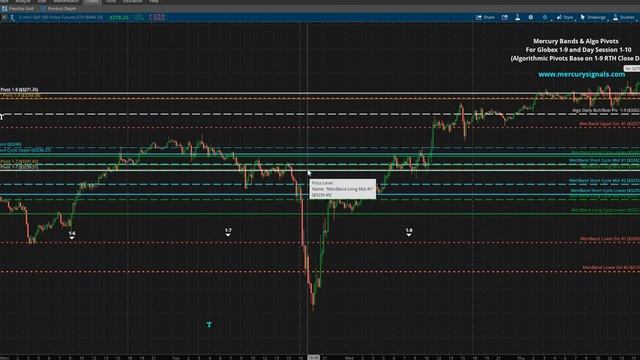Image resolution: width=640 pixels, height=360 pixels.
Task: Click the flask icon beside Share
Action: coord(518,17)
